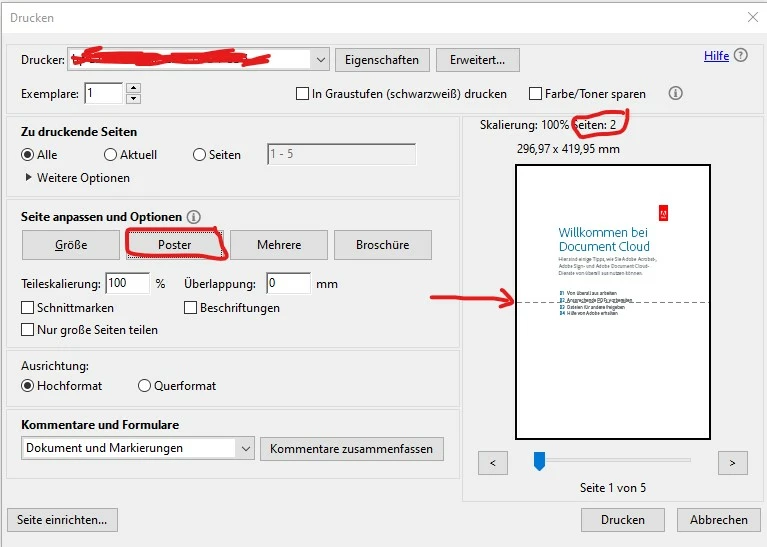Select Hochformat orientation
Viewport: 767px width, 547px height.
pyautogui.click(x=27, y=386)
